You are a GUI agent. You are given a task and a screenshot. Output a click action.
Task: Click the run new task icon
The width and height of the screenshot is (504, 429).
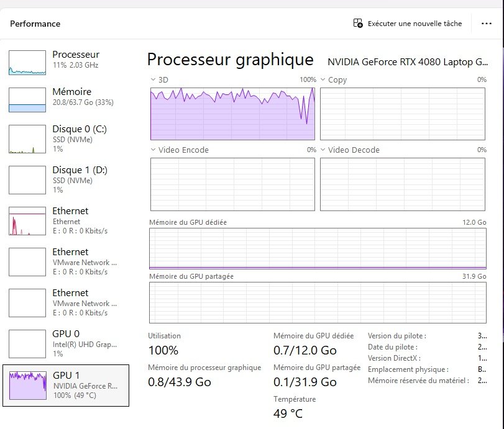(358, 24)
